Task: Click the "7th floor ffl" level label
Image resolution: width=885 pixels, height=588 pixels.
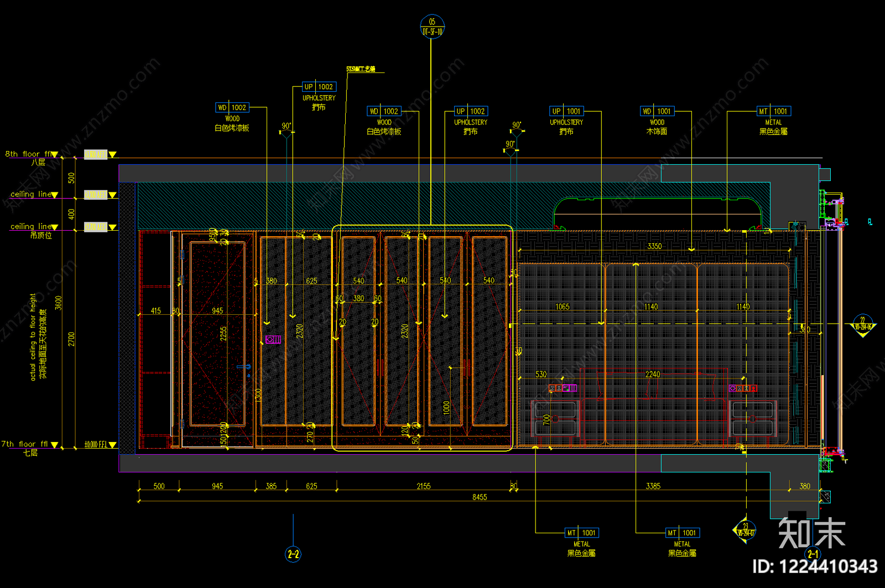Action: [25, 444]
